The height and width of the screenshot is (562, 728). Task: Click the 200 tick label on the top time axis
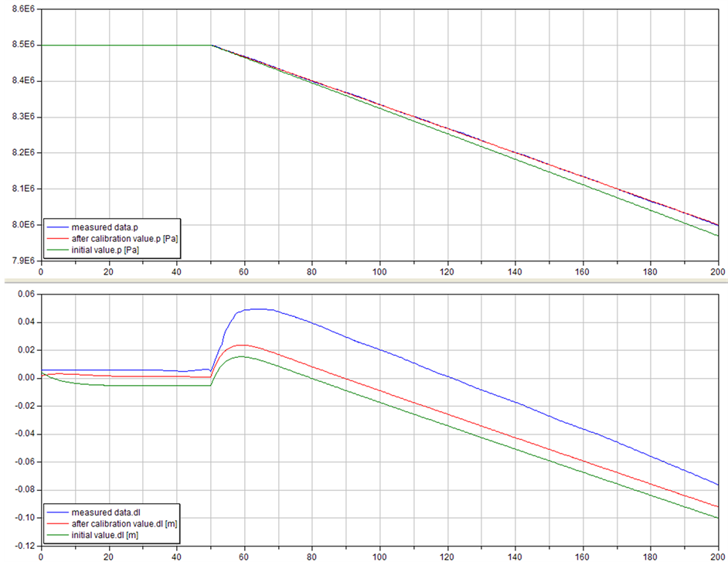(717, 271)
